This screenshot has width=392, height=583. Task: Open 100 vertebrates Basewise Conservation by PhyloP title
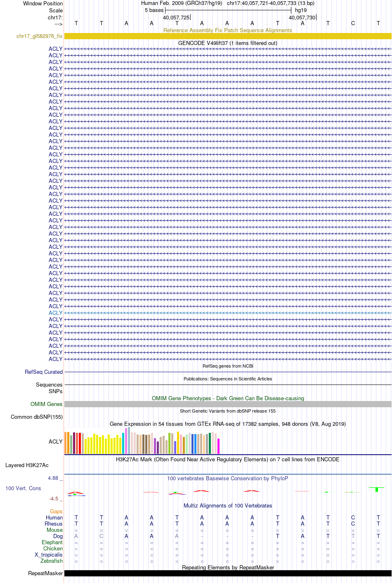coord(228,478)
